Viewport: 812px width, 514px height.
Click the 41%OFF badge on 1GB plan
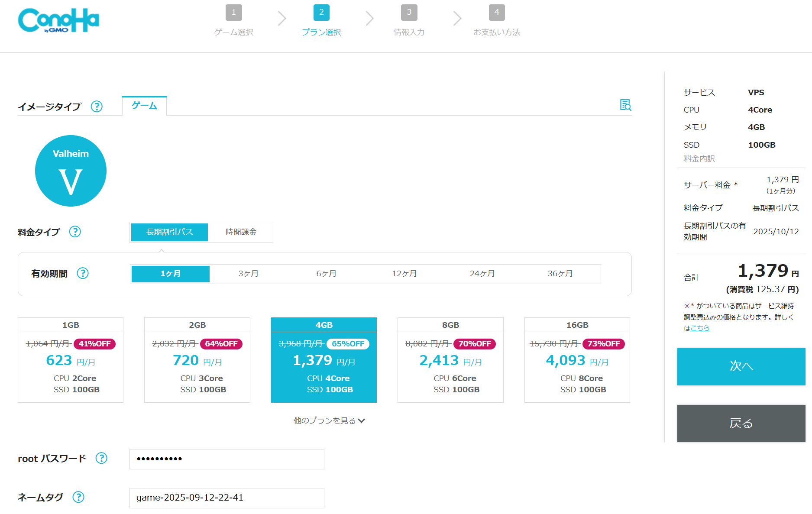click(x=94, y=344)
